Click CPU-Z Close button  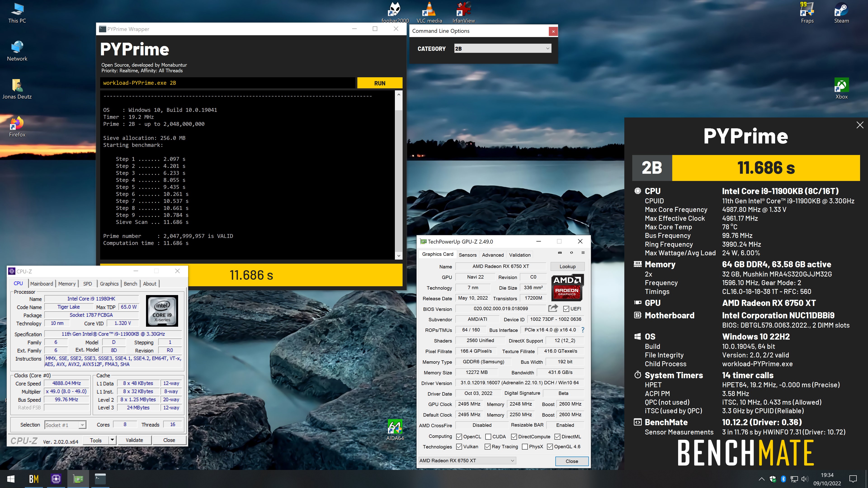pos(169,440)
